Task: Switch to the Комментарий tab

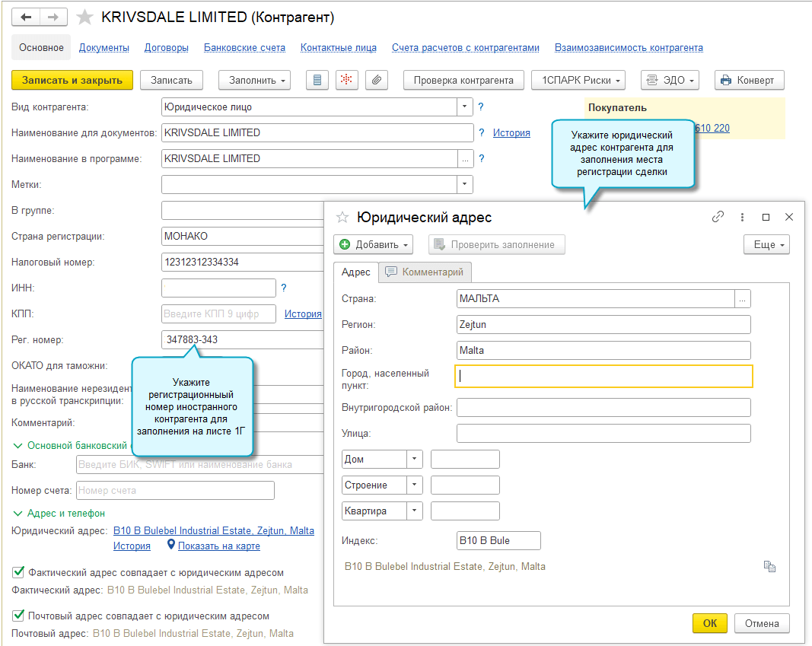Action: pos(426,272)
